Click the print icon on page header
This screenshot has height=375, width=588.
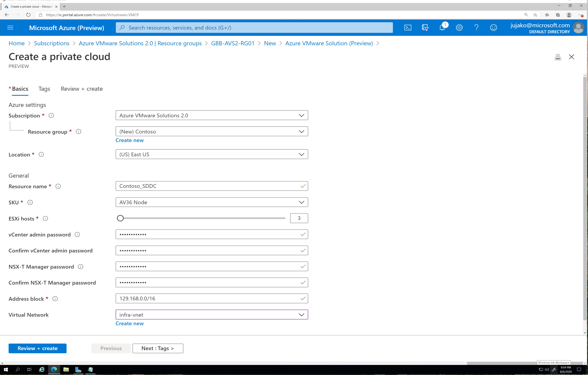tap(558, 57)
